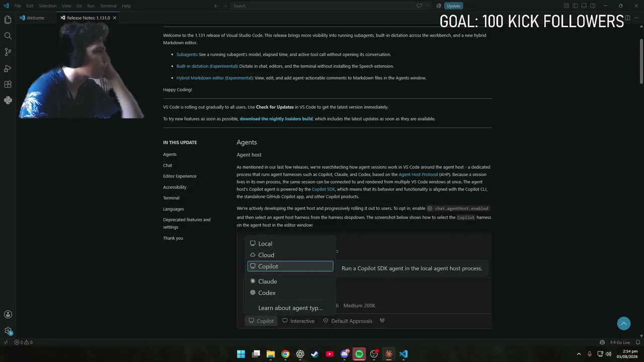Image resolution: width=644 pixels, height=362 pixels.
Task: Go forward with the title bar arrow
Action: pyautogui.click(x=225, y=6)
